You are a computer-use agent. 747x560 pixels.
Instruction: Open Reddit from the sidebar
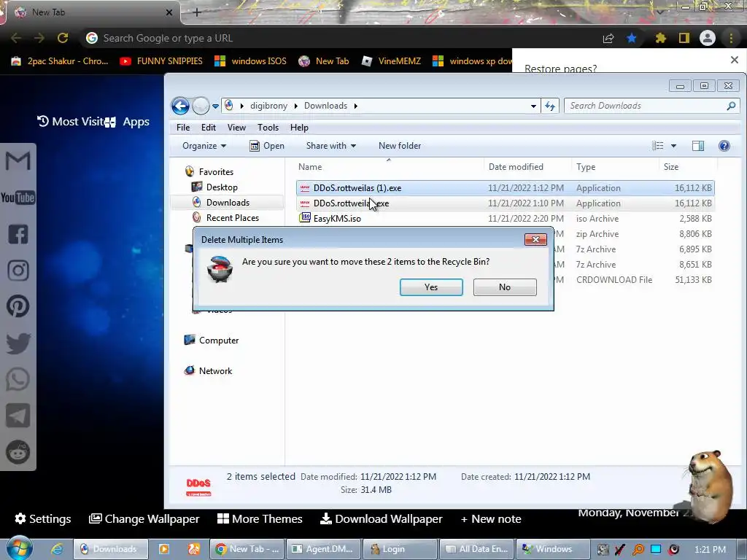18,452
